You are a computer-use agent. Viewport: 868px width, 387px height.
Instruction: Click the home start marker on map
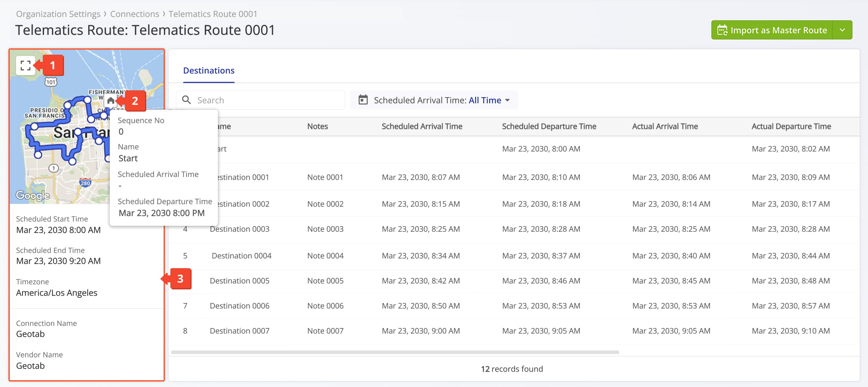coord(111,101)
